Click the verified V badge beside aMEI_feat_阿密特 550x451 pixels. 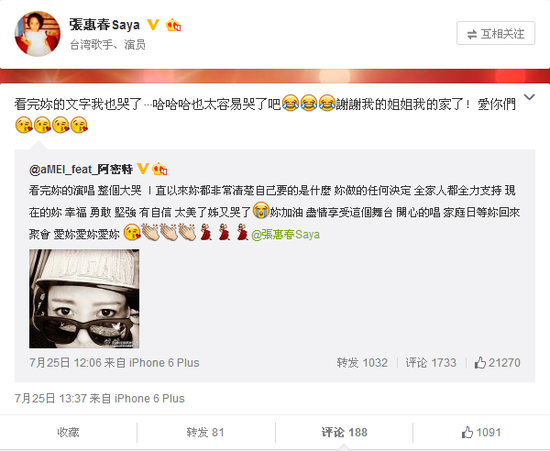[142, 169]
